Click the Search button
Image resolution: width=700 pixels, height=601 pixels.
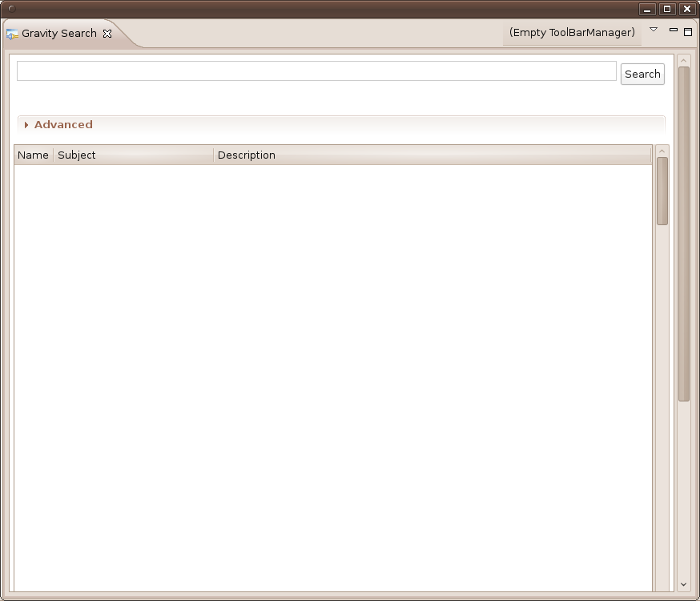tap(642, 74)
